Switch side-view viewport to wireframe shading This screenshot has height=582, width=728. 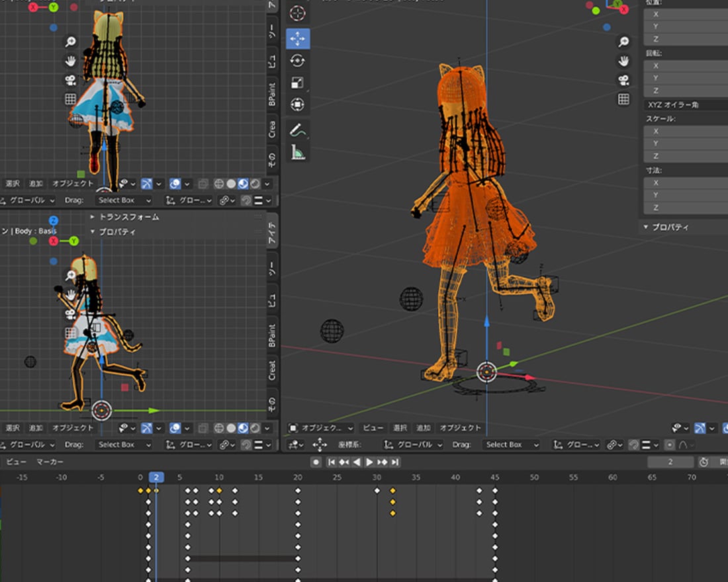click(x=218, y=428)
